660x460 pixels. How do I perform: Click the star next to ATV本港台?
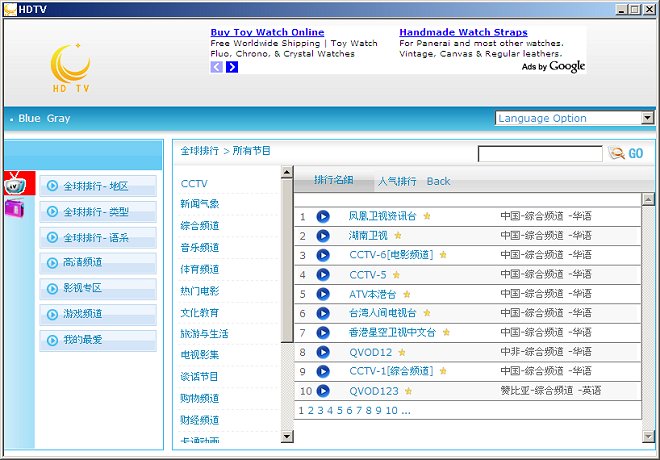(407, 294)
